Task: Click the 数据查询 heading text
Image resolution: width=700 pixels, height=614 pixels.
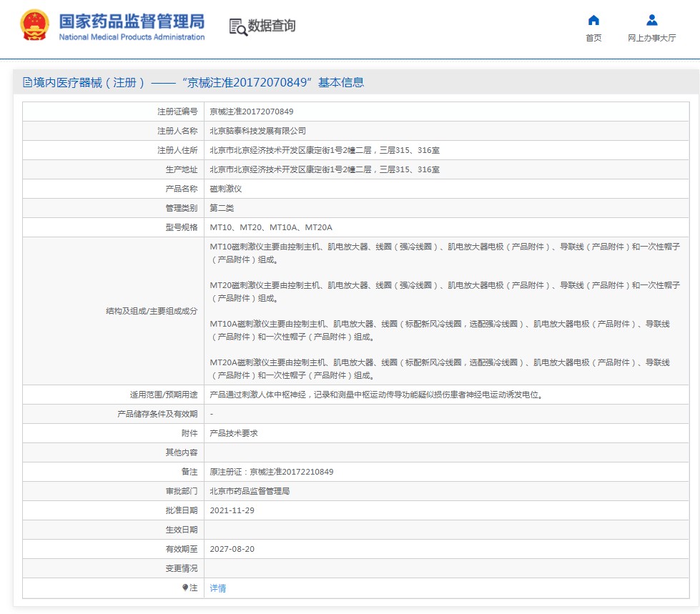Action: tap(272, 26)
